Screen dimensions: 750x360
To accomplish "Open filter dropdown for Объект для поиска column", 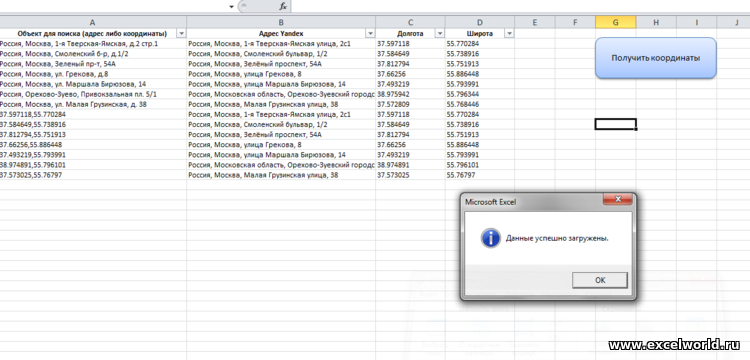I will coord(181,33).
